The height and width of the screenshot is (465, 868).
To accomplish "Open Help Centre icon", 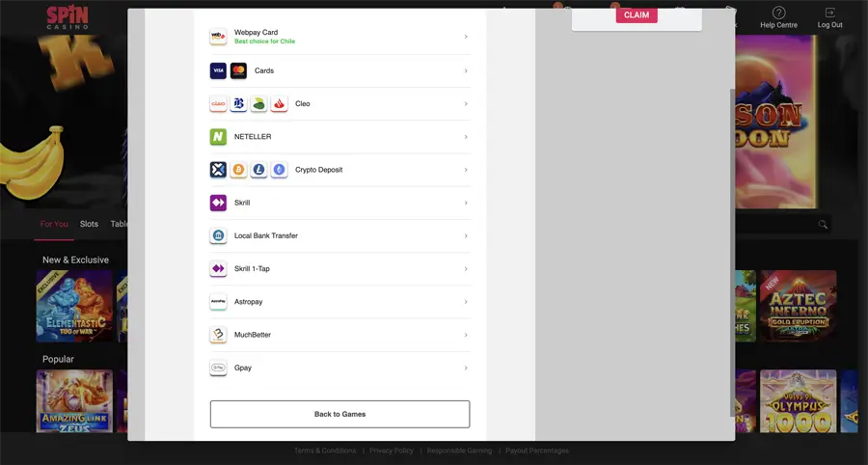I will click(x=779, y=13).
